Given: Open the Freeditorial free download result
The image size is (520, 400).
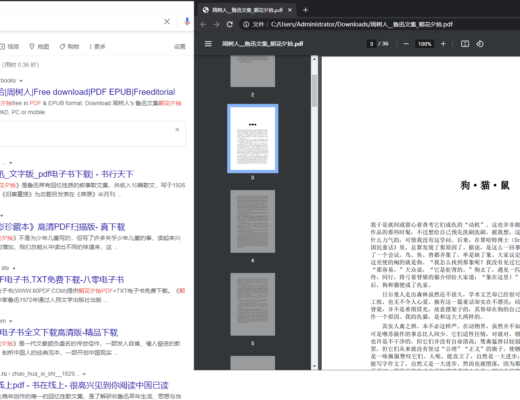Looking at the screenshot, I should coord(88,92).
